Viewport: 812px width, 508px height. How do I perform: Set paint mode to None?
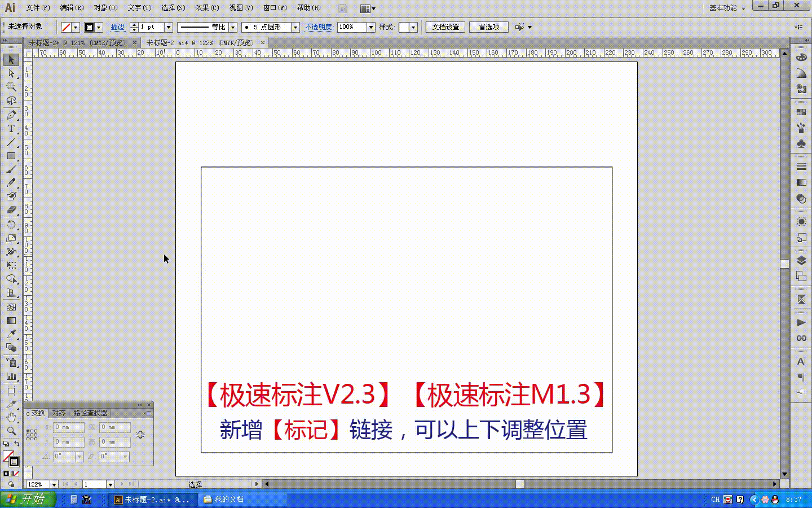click(x=16, y=474)
